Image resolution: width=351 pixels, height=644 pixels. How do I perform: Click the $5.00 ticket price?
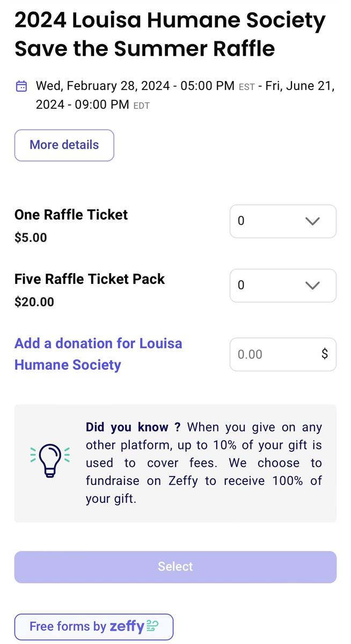click(x=31, y=237)
